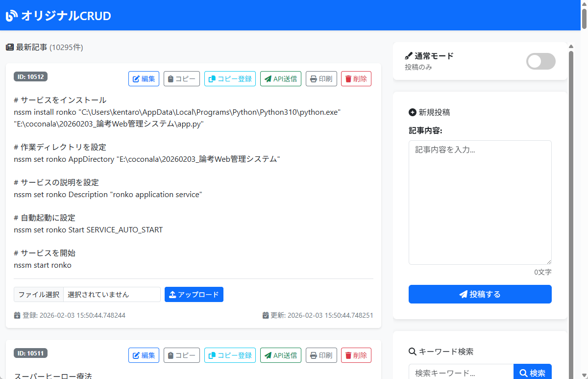Click API送信 on article 10511
The image size is (588, 379).
pyautogui.click(x=280, y=355)
